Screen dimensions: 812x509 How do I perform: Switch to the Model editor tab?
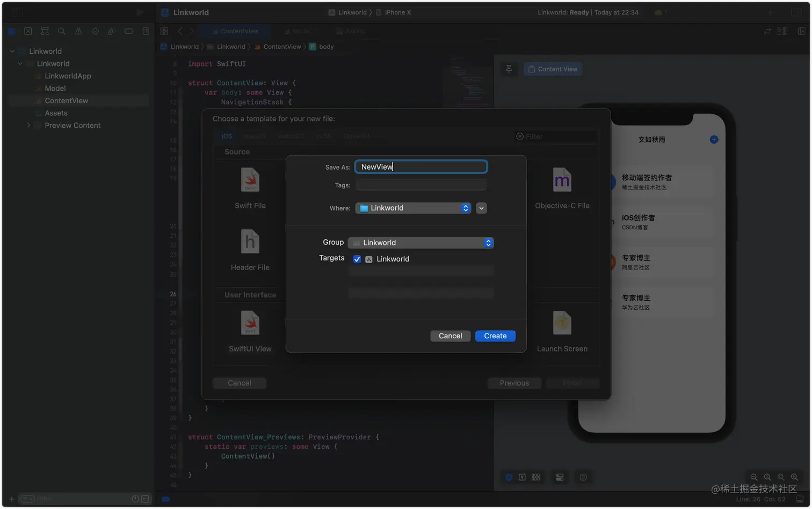[x=298, y=31]
